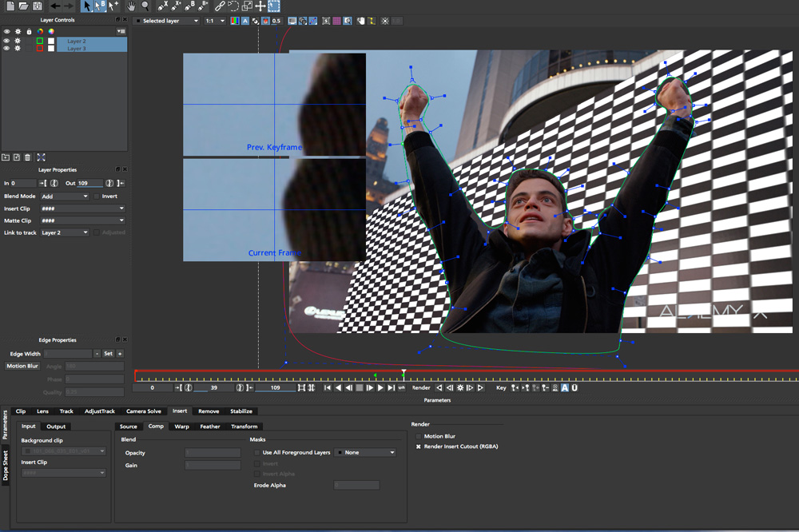Click the timeline playhead marker
Screen dimensions: 799x532
click(x=403, y=374)
